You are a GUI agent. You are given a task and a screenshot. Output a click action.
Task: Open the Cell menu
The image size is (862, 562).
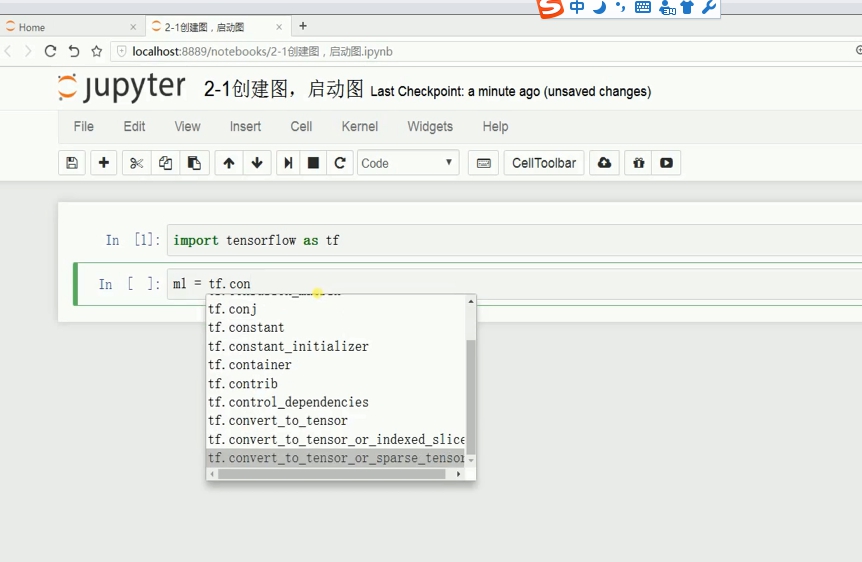pyautogui.click(x=301, y=127)
